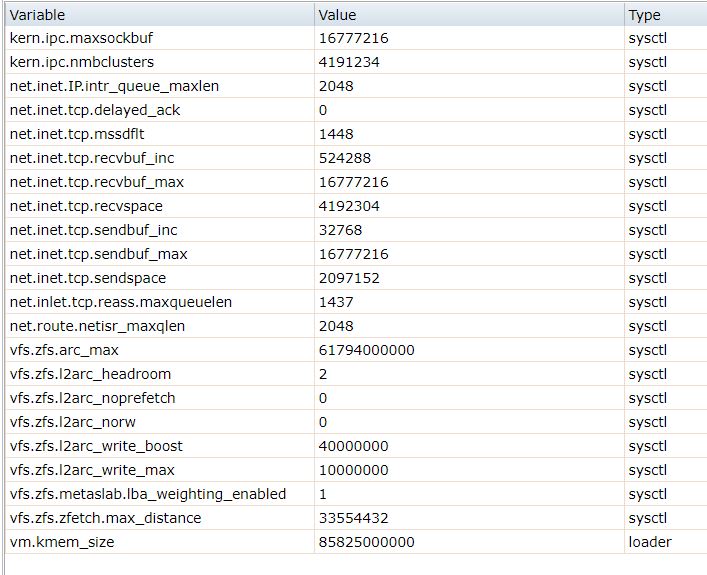This screenshot has width=707, height=575.
Task: Click value 33554432 for zfetch.max_distance
Action: [354, 518]
